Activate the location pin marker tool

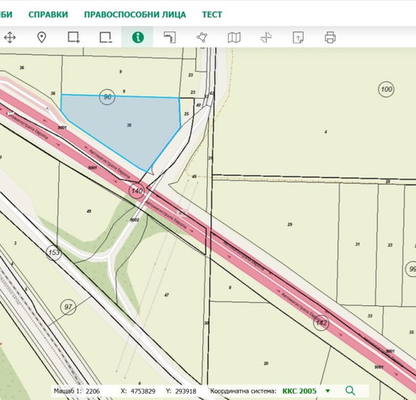click(41, 37)
